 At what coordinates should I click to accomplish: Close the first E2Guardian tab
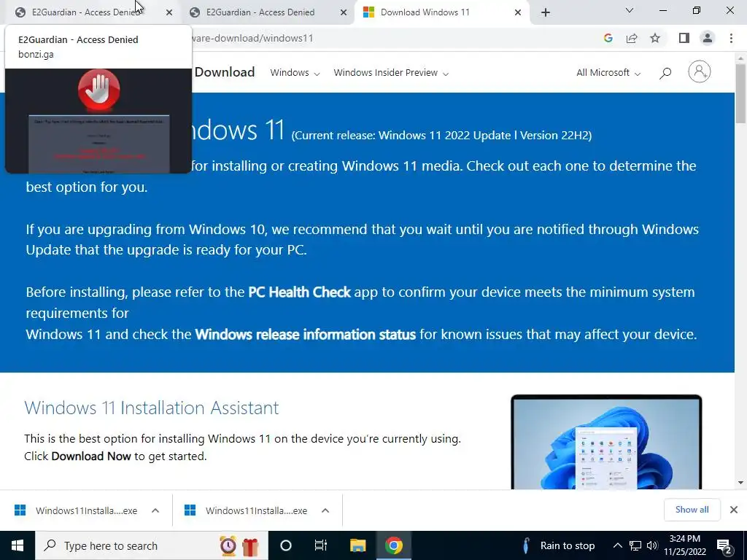click(x=169, y=12)
